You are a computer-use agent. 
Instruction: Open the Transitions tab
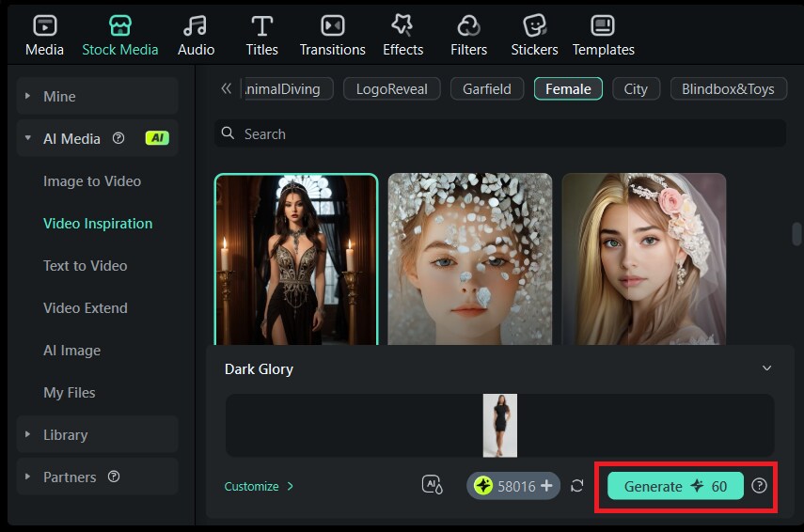(x=332, y=36)
